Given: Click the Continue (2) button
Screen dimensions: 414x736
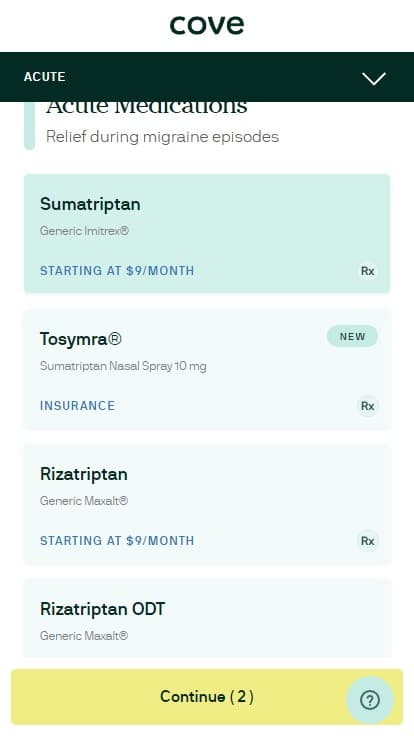Looking at the screenshot, I should tap(207, 697).
